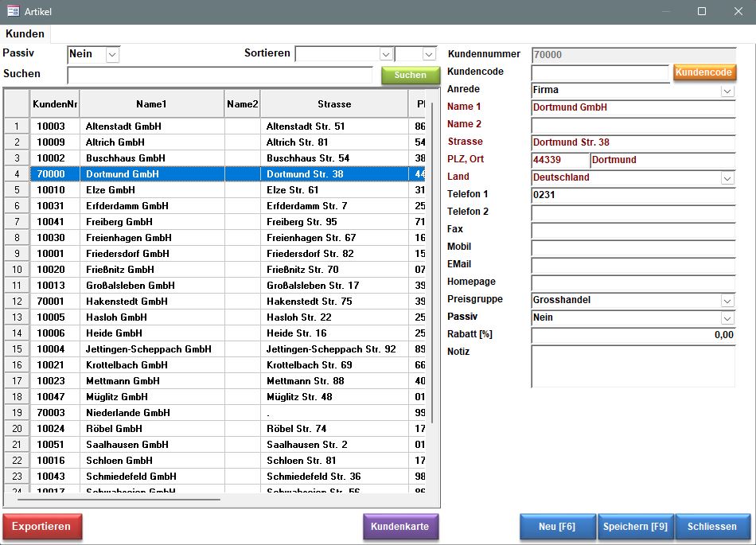
Task: Open the Preisgruppe dropdown
Action: [x=727, y=301]
